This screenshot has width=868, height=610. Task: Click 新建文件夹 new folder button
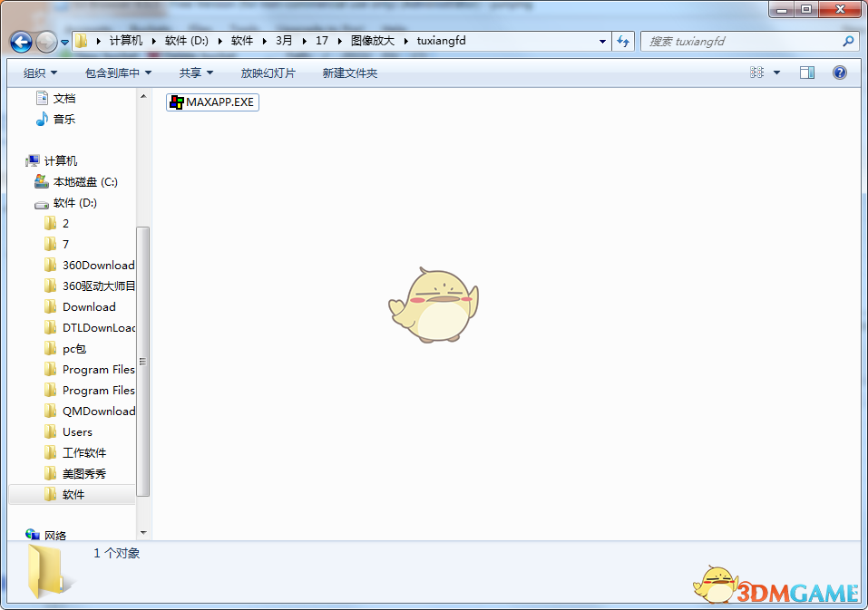tap(349, 73)
